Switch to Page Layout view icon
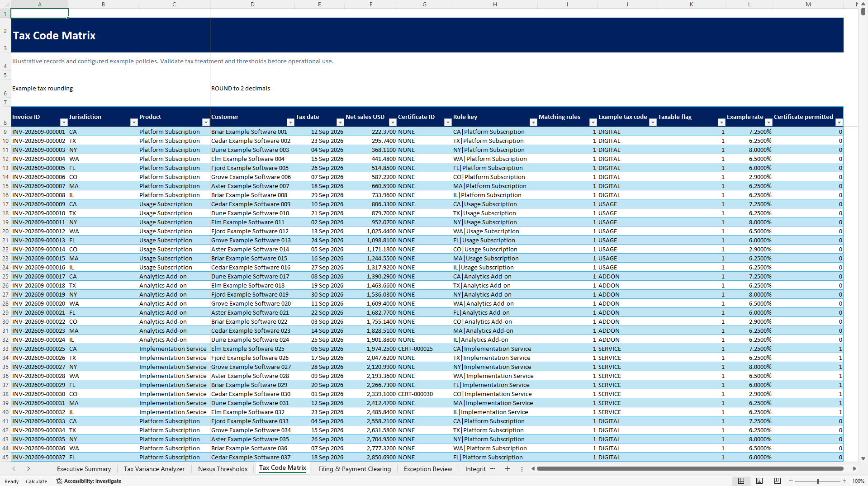868x486 pixels. click(x=759, y=481)
